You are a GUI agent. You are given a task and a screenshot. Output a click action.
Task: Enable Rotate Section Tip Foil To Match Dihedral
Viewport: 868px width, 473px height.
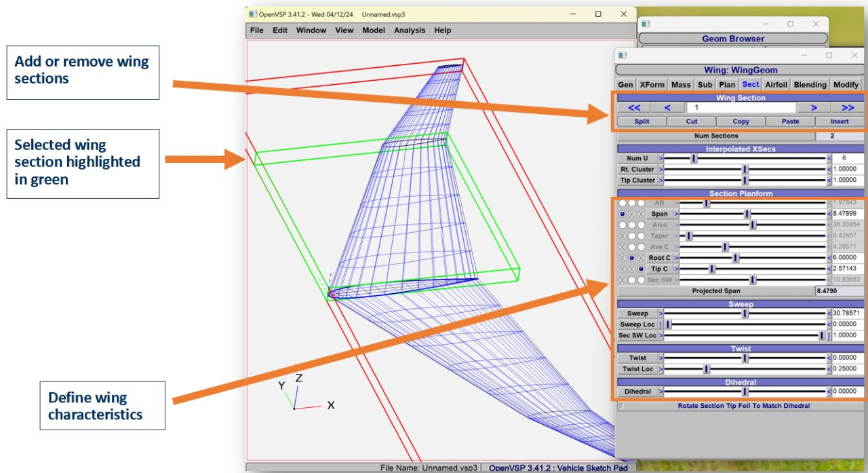pyautogui.click(x=622, y=406)
